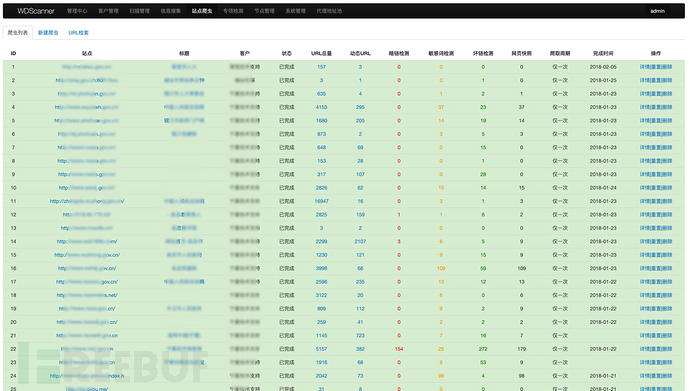This screenshot has height=391, width=690.
Task: Open the 代理地址池 navigation item
Action: tap(329, 11)
